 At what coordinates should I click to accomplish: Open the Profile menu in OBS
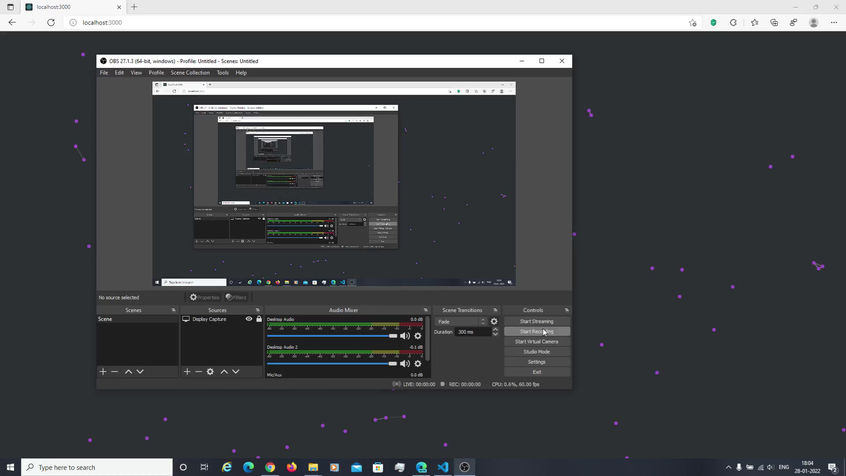(156, 72)
